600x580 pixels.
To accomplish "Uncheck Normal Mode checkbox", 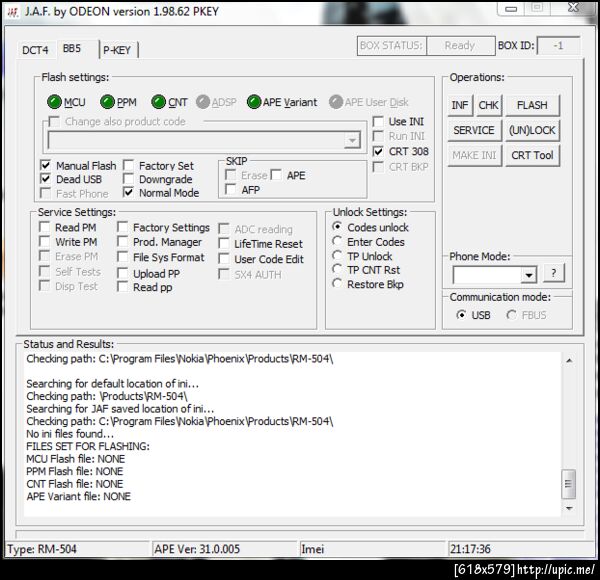I will pos(128,192).
